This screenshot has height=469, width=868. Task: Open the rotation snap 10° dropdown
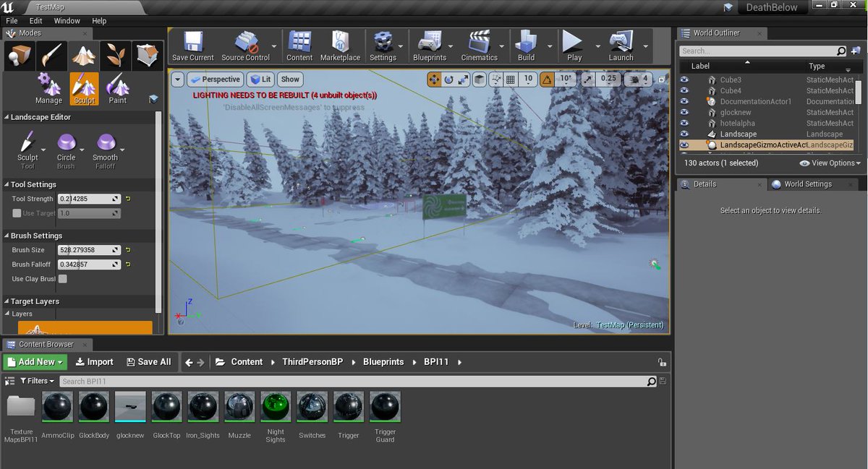click(566, 79)
